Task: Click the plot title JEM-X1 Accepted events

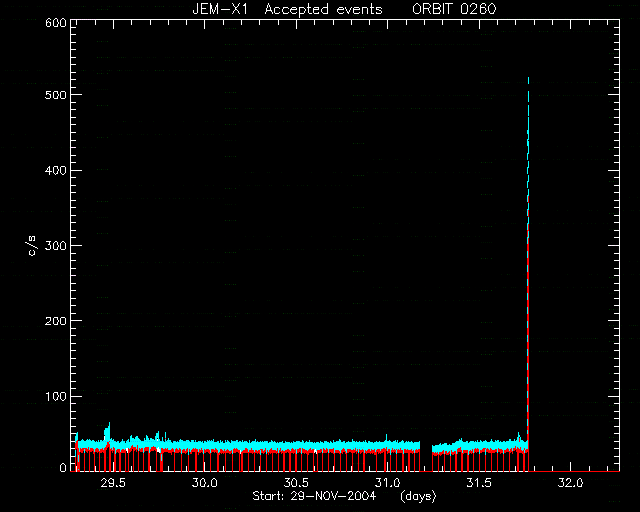Action: pyautogui.click(x=287, y=9)
